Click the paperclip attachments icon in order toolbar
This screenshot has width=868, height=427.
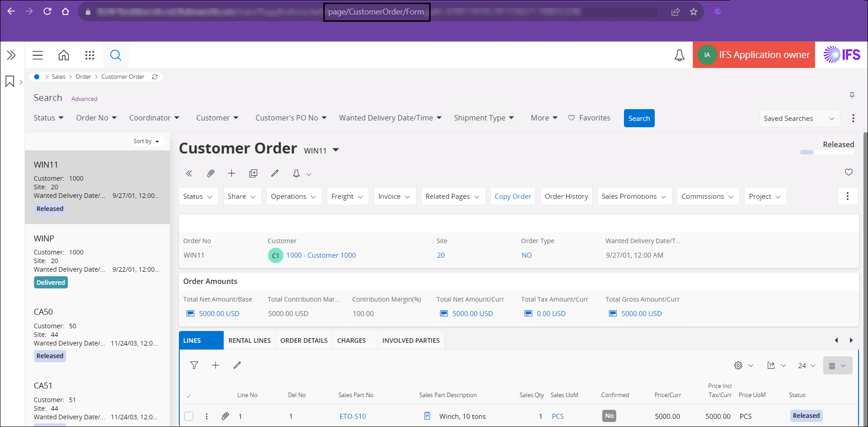point(211,173)
